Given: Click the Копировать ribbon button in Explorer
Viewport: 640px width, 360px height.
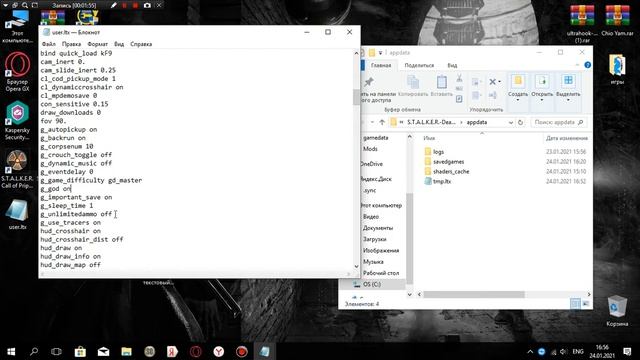Looking at the screenshot, I should 413,86.
